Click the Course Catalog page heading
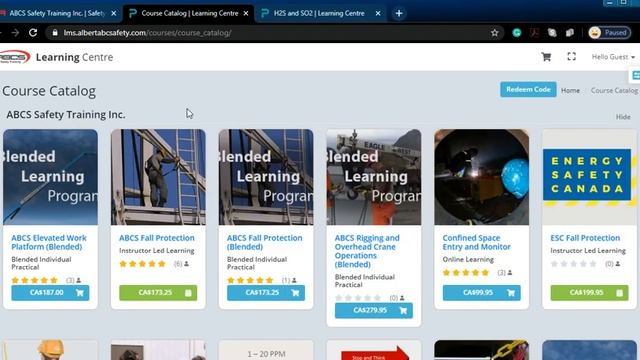640x360 pixels. [x=49, y=91]
